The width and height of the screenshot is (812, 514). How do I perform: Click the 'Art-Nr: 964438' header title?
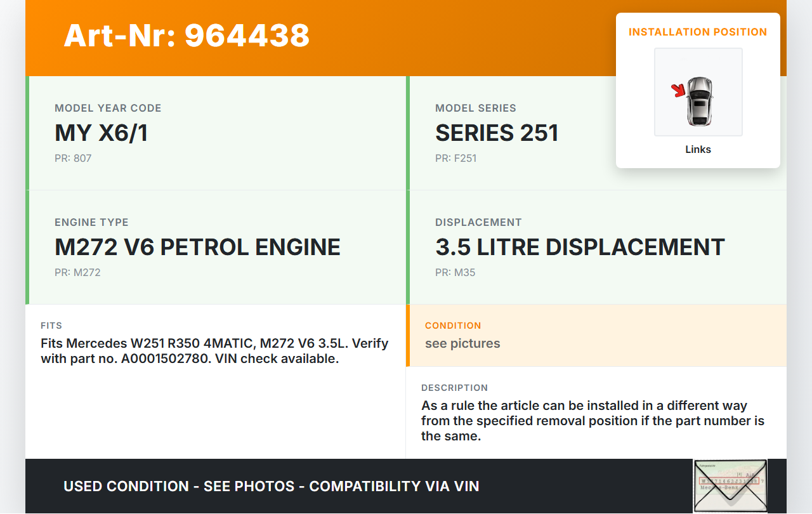pyautogui.click(x=187, y=36)
